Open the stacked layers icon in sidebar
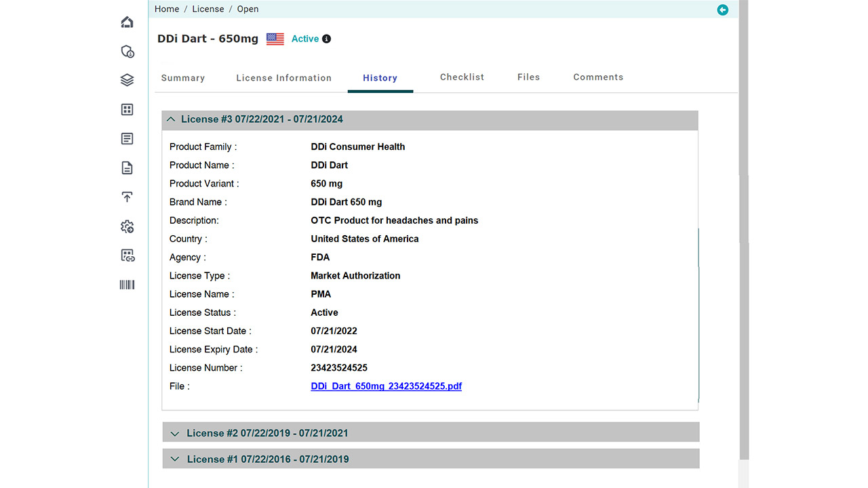This screenshot has height=488, width=868. 127,80
